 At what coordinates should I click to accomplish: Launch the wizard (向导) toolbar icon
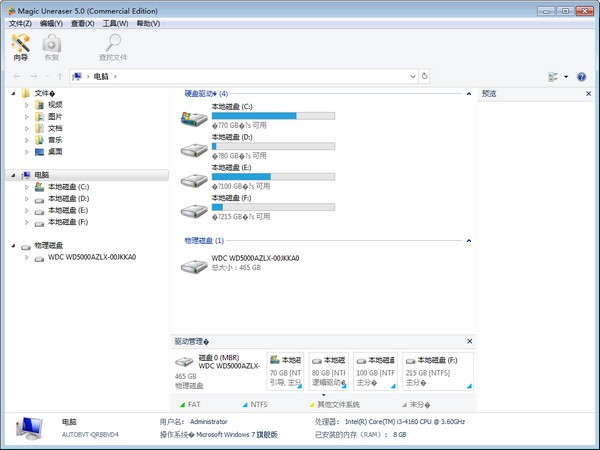tap(20, 47)
